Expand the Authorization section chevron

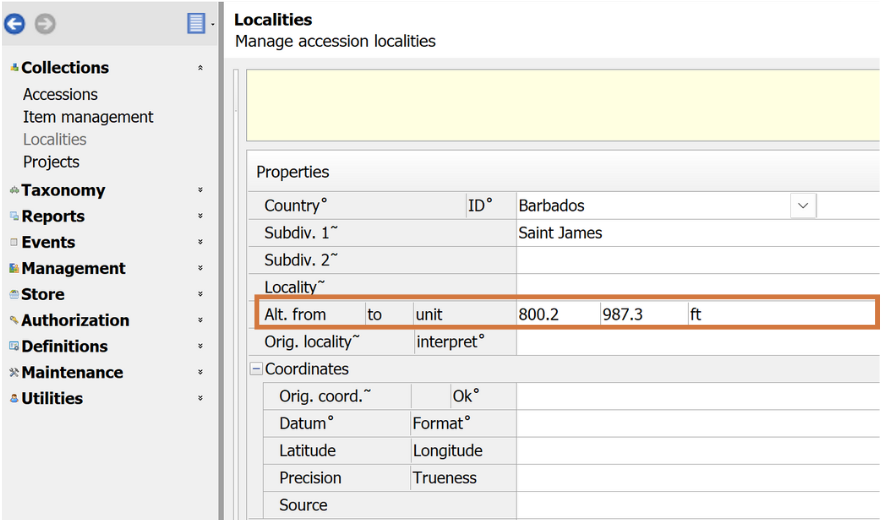[200, 320]
